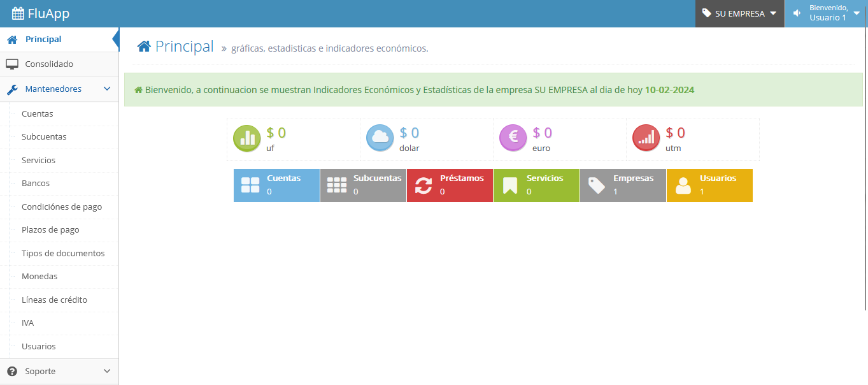Open the Usuario 1 welcome menu
Screen dimensions: 868x385
(826, 13)
